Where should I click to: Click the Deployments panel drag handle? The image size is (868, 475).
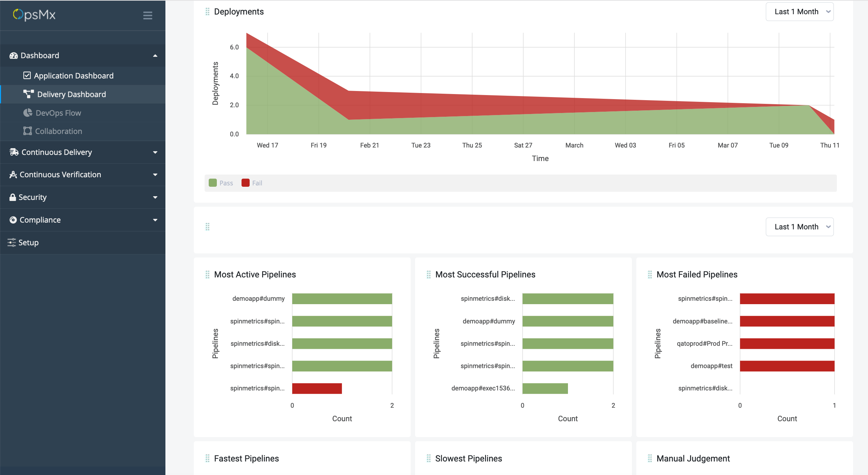click(x=207, y=12)
